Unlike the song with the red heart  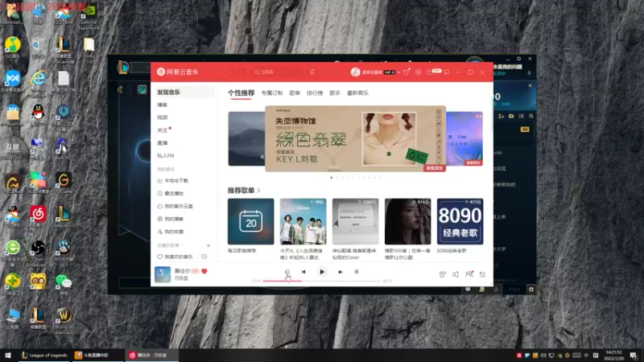204,271
